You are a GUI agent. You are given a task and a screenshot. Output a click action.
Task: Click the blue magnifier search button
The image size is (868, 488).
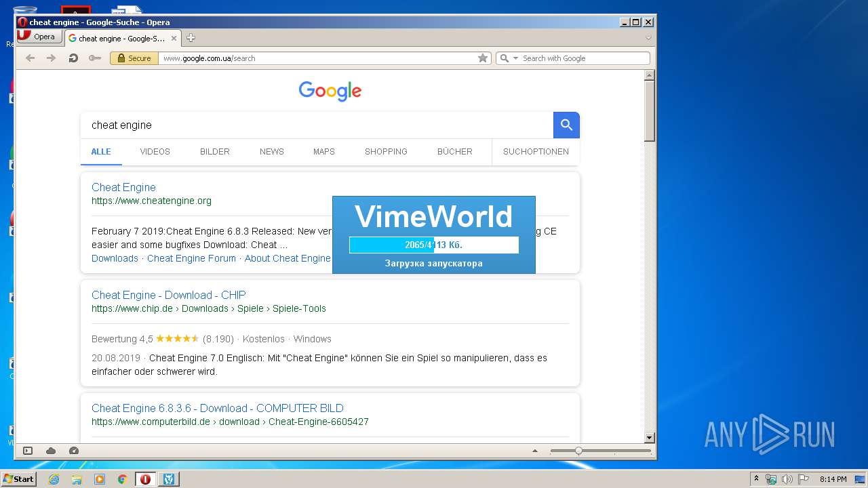pyautogui.click(x=566, y=125)
